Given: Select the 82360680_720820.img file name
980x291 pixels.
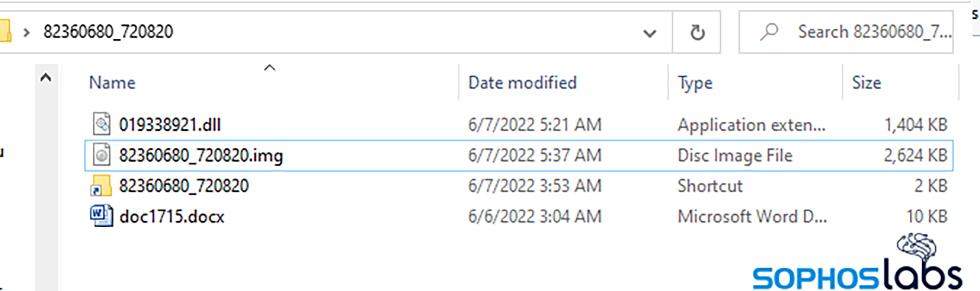Looking at the screenshot, I should 201,155.
